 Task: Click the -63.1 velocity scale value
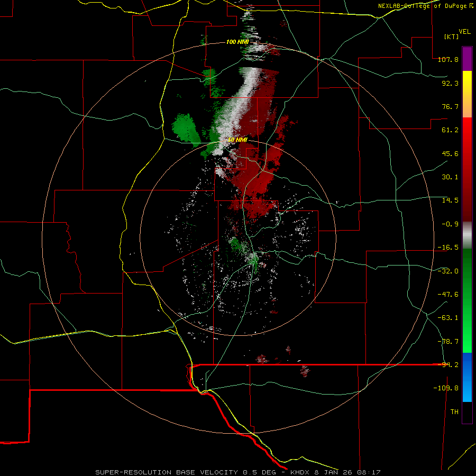tap(448, 318)
